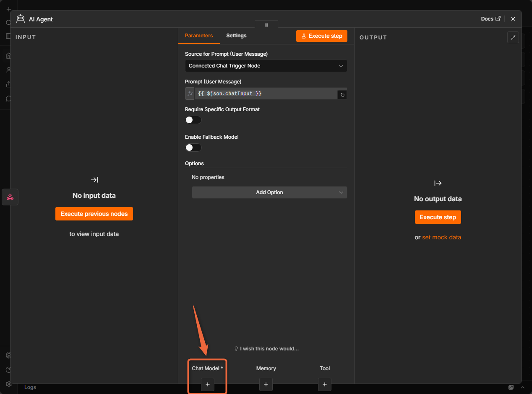Click the No input data message

(94, 195)
